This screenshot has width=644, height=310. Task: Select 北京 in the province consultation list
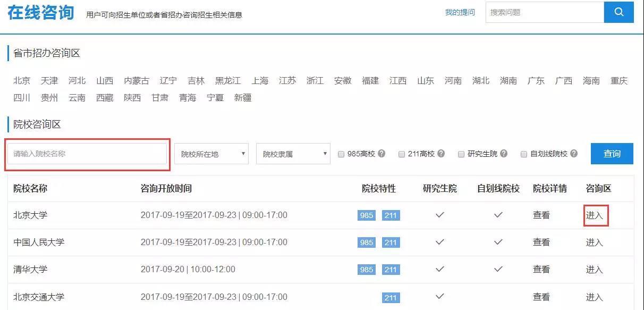(x=22, y=81)
